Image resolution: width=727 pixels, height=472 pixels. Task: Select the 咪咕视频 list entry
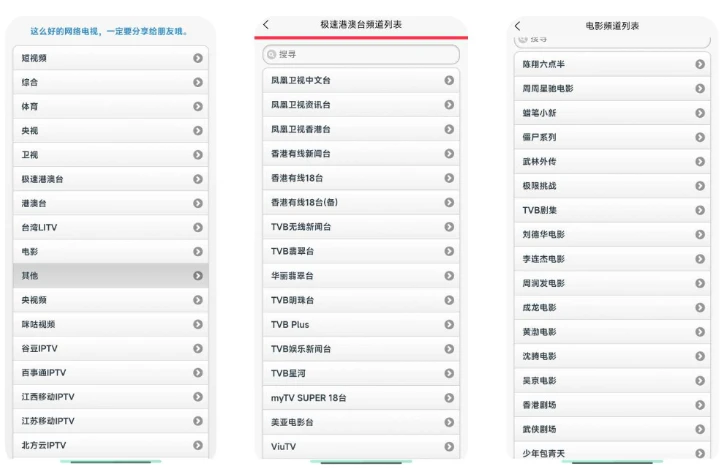point(110,324)
